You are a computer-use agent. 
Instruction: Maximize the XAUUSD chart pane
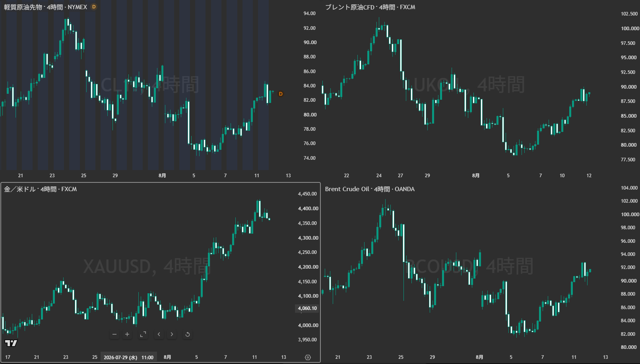pyautogui.click(x=143, y=334)
